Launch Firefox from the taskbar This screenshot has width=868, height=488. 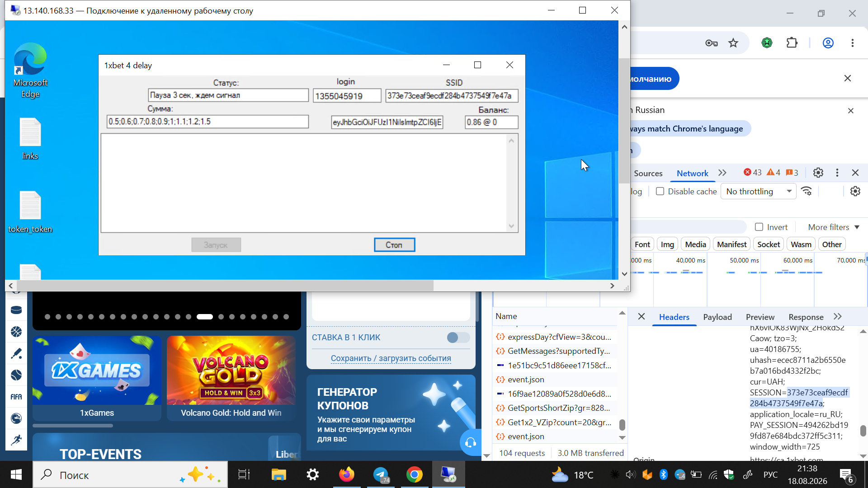pos(347,475)
